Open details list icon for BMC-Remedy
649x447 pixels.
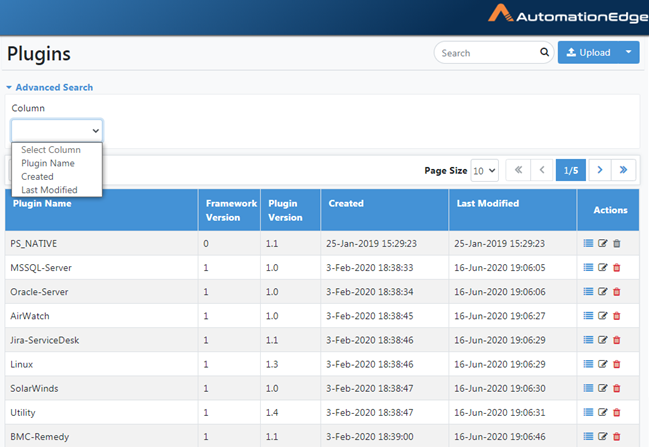click(x=588, y=436)
